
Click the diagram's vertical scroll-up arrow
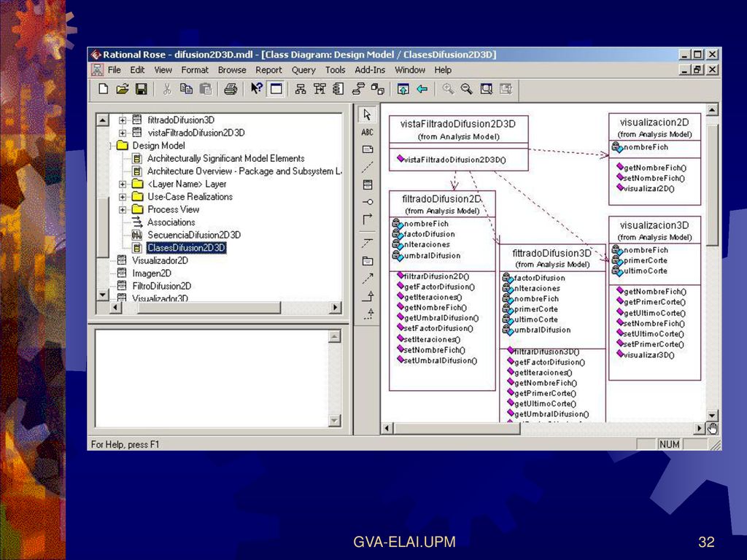[x=712, y=110]
